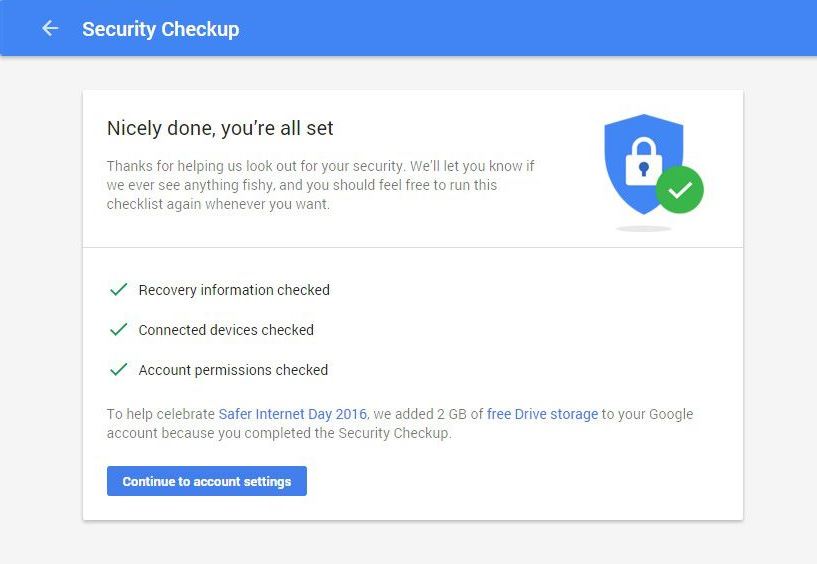
Task: Click the checkmark beside Account permissions checked
Action: [x=118, y=370]
